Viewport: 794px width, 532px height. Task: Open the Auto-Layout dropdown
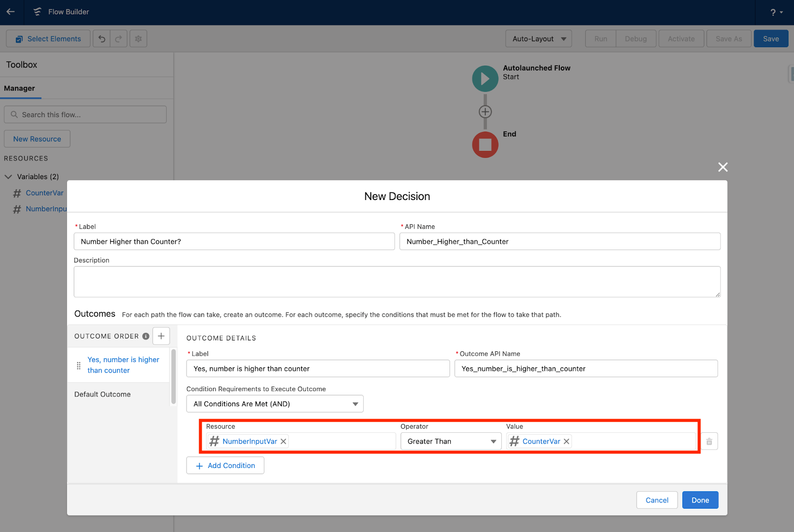coord(538,38)
